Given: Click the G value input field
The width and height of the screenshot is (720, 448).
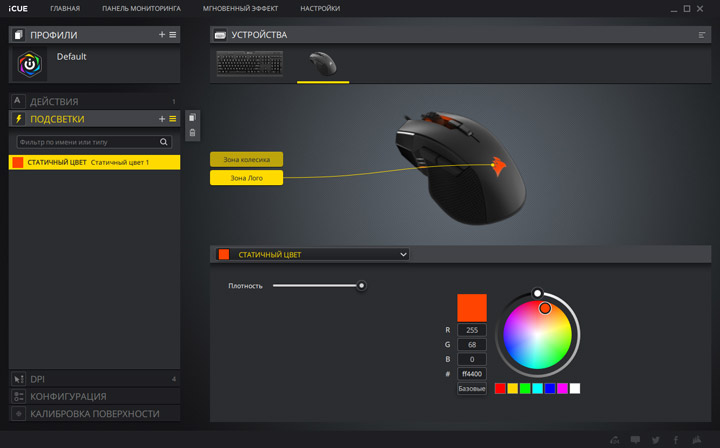Looking at the screenshot, I should point(472,344).
